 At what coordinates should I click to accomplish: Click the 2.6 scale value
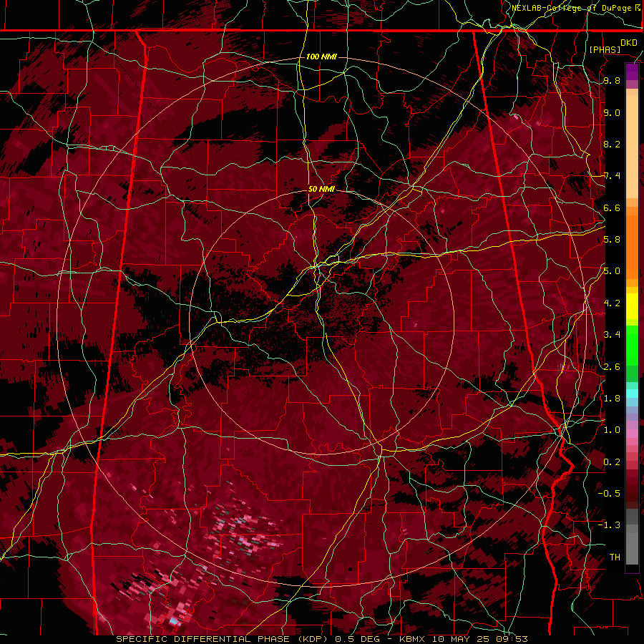point(612,367)
